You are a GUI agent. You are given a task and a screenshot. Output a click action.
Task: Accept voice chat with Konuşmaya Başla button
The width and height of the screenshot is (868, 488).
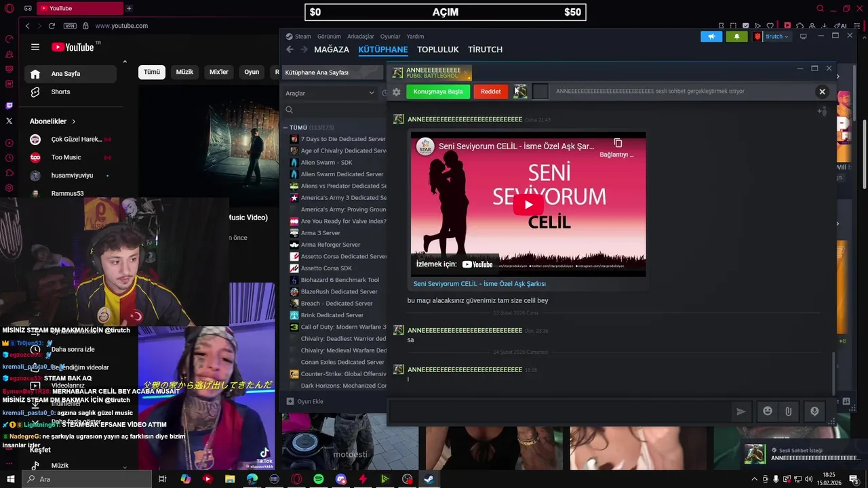point(438,91)
